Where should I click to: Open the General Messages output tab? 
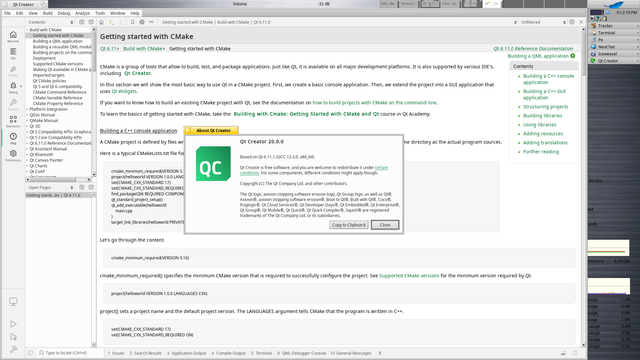tap(351, 353)
